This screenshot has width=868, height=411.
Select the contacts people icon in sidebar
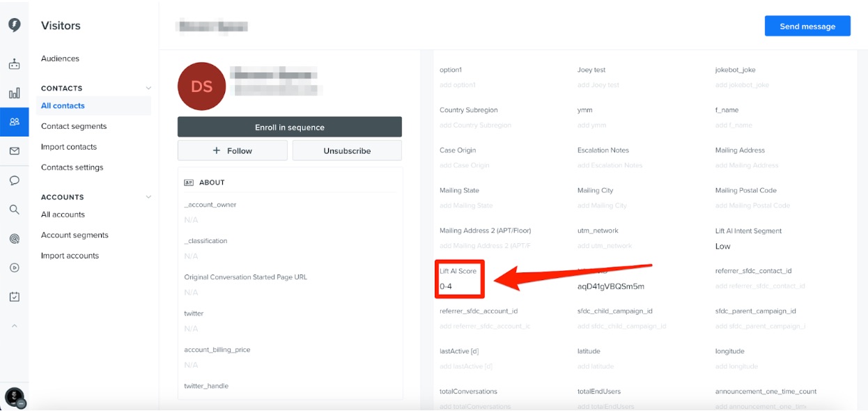coord(14,122)
